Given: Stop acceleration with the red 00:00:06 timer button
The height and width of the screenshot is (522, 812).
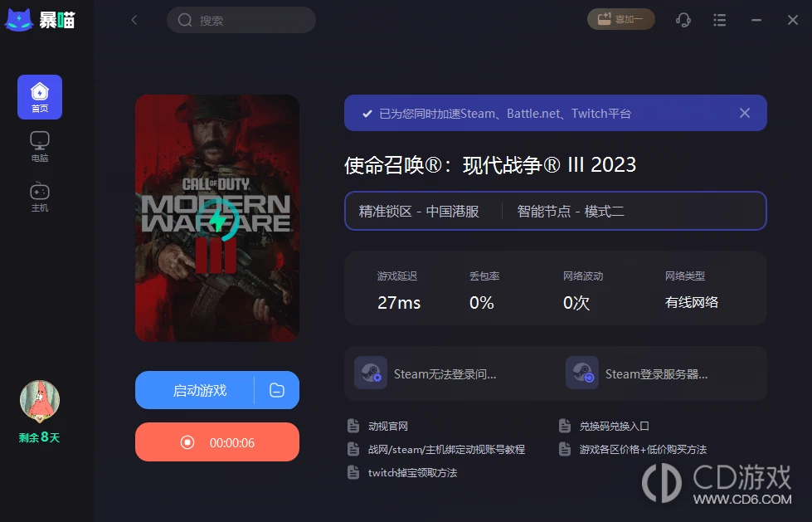Looking at the screenshot, I should point(217,442).
